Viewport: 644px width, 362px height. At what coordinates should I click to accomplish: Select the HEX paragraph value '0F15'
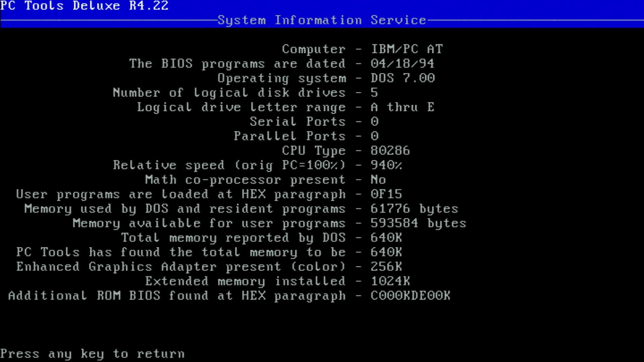tap(386, 194)
